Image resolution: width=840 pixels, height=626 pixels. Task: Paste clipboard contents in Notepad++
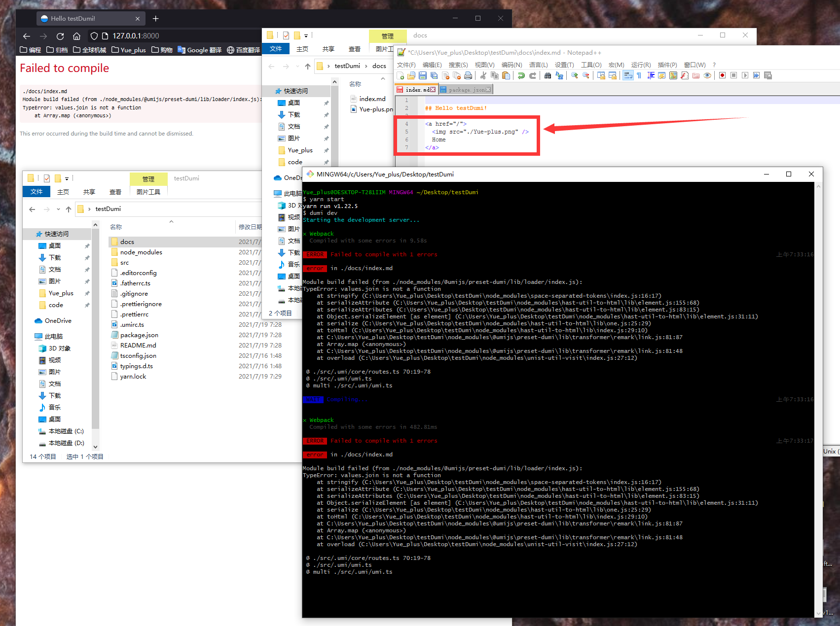pos(506,75)
